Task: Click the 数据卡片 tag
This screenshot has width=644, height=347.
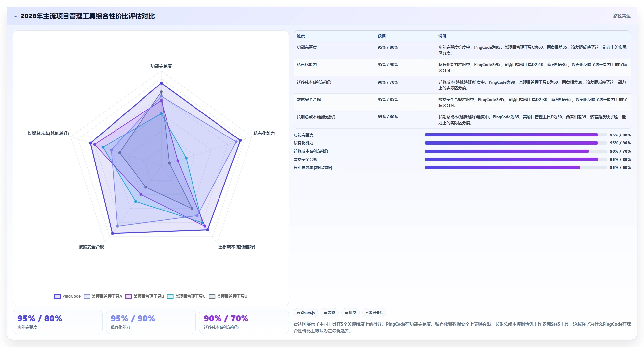Action: (x=374, y=313)
